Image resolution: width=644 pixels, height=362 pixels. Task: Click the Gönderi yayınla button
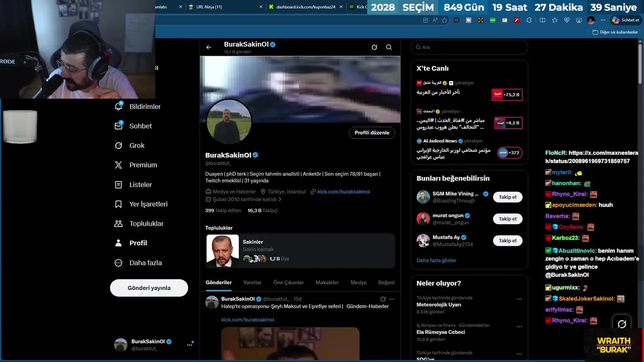coord(149,288)
